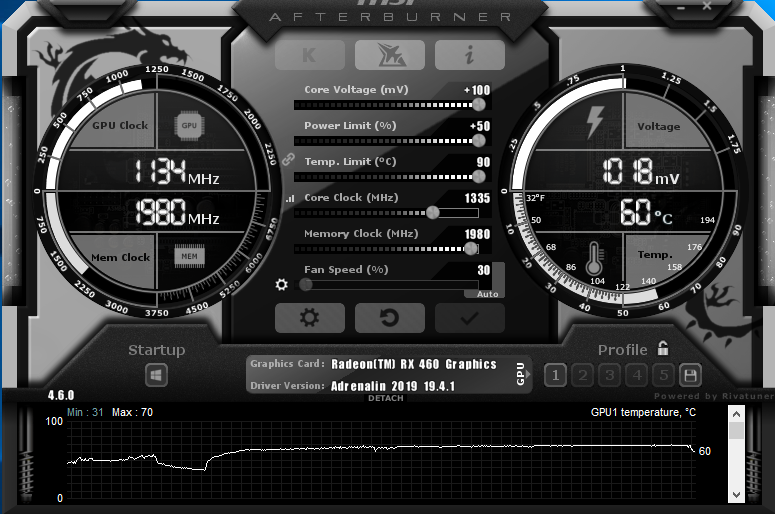Click the Max : 70 graph statistic
The height and width of the screenshot is (514, 775).
[x=132, y=412]
